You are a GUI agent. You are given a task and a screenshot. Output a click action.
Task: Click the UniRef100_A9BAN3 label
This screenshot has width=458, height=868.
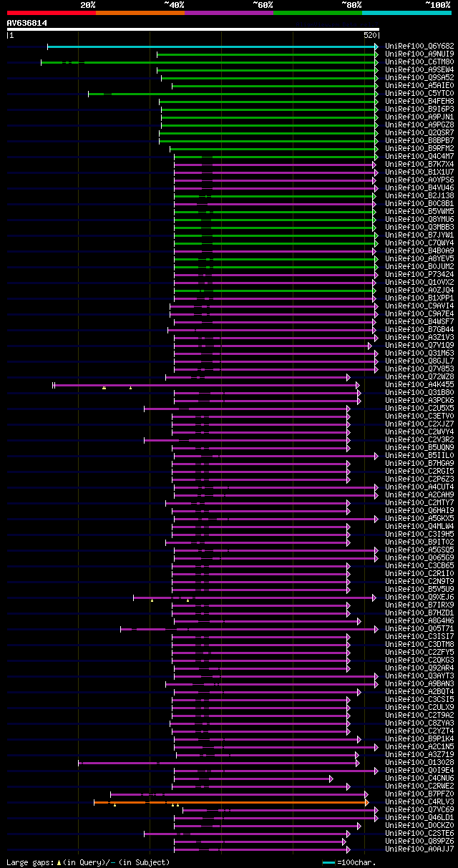click(419, 684)
